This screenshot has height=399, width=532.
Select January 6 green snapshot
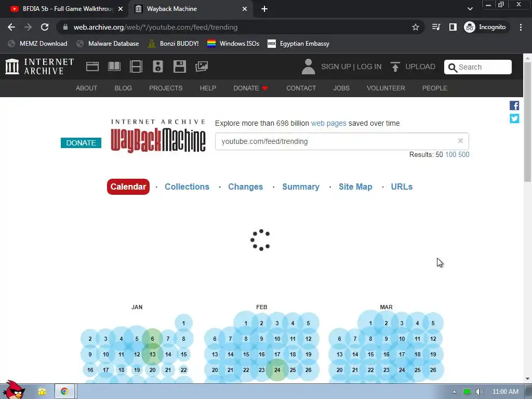(152, 339)
